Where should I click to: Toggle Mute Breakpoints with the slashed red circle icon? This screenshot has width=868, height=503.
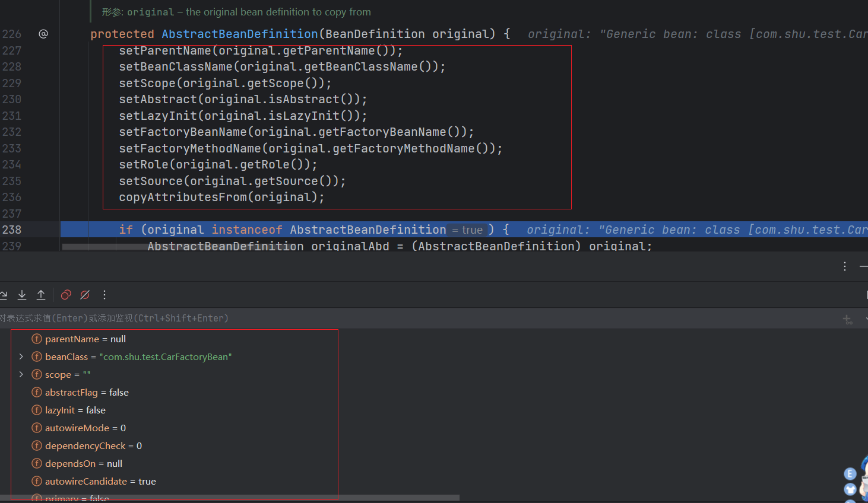[85, 295]
